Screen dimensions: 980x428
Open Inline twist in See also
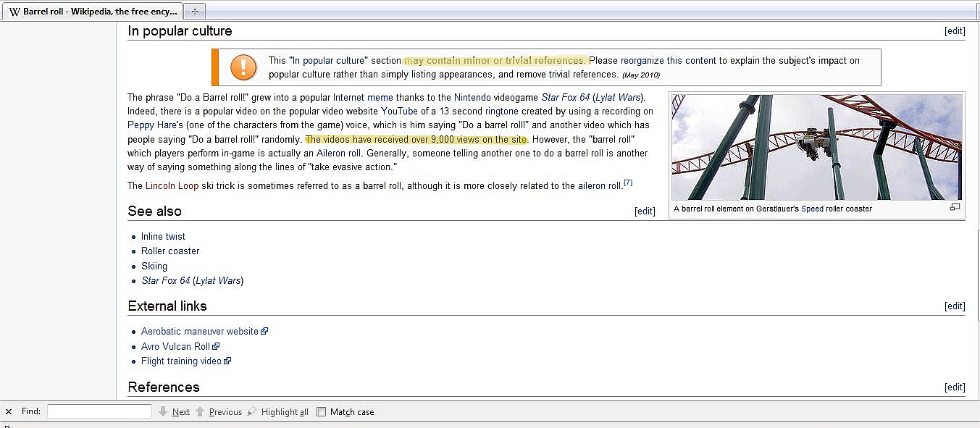[x=163, y=237]
